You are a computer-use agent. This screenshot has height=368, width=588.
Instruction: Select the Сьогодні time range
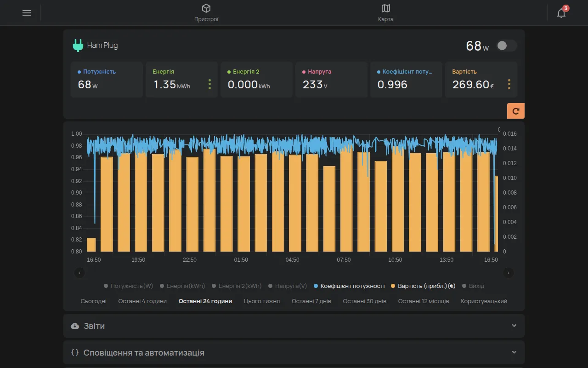pos(94,301)
